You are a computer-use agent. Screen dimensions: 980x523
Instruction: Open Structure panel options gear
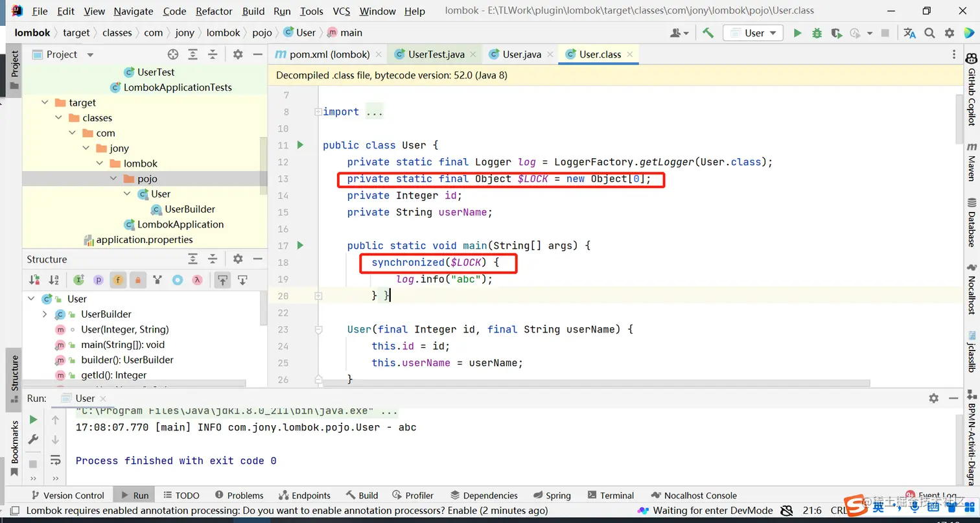pos(238,259)
